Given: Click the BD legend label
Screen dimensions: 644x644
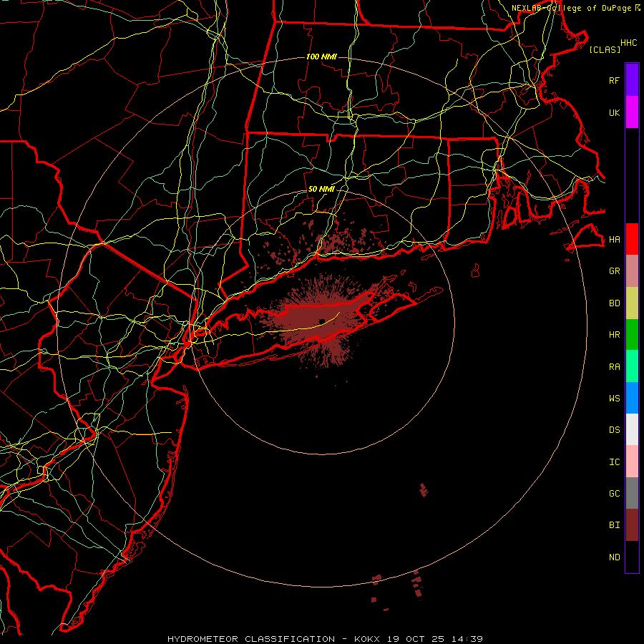Looking at the screenshot, I should point(614,303).
